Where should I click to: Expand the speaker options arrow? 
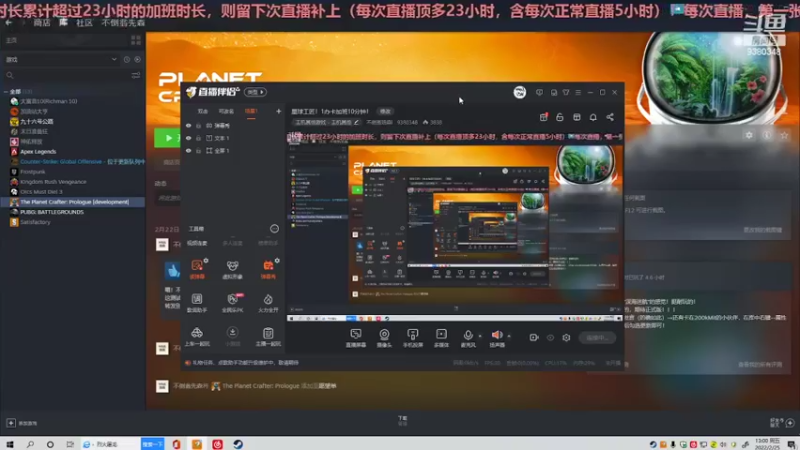(x=509, y=336)
